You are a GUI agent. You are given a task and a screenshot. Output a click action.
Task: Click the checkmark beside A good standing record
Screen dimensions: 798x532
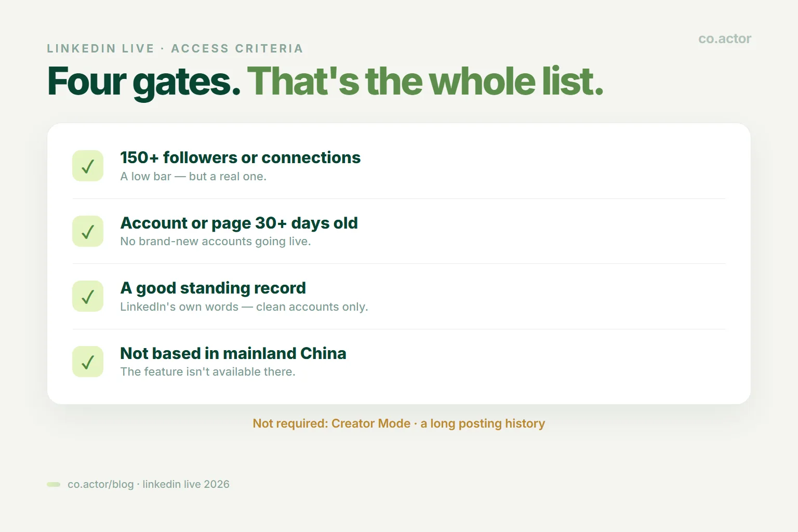click(x=88, y=296)
